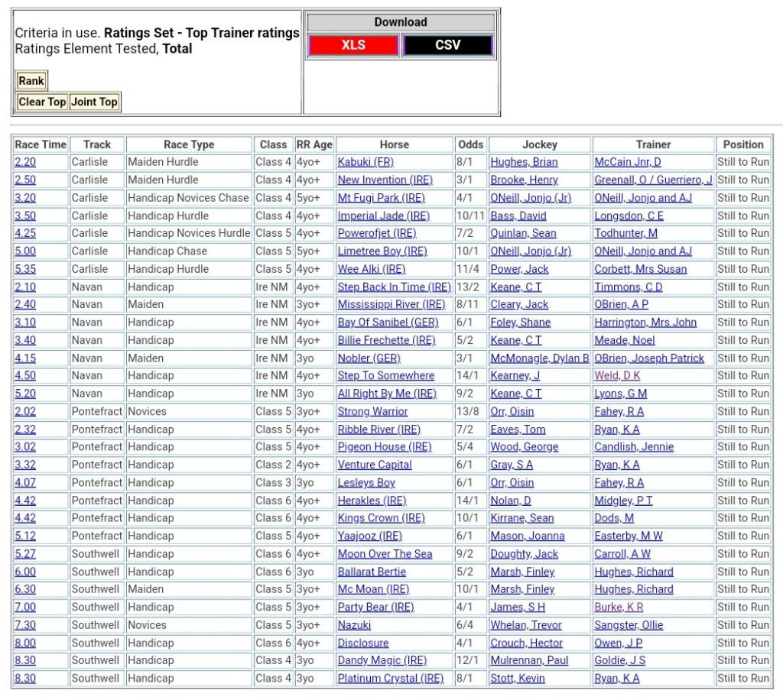Select jockey Mulrennan, Paul

(x=529, y=660)
